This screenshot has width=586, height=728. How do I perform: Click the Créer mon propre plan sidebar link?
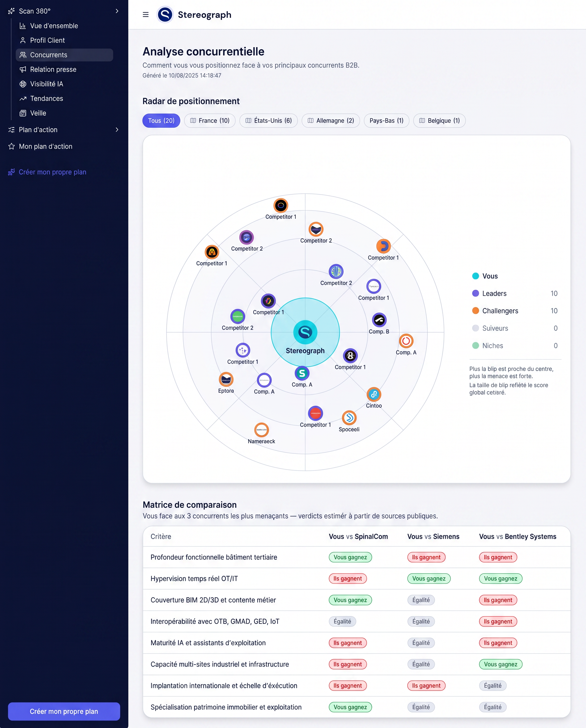47,172
